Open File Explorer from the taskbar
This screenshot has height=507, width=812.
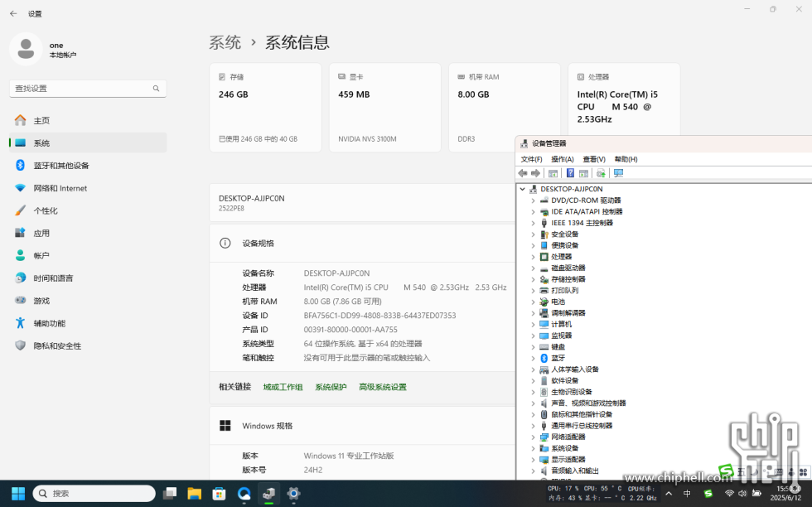(194, 494)
